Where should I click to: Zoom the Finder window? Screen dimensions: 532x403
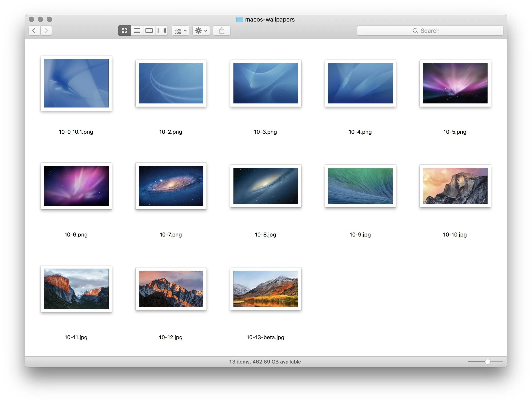(x=49, y=19)
